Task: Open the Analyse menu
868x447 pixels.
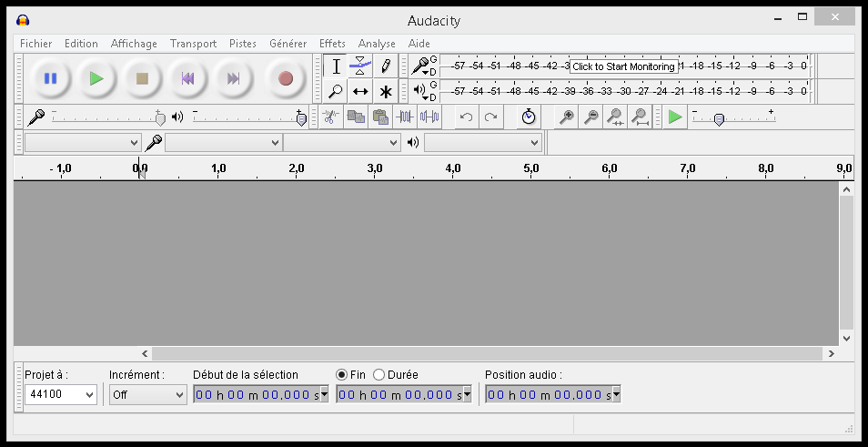Action: 377,43
